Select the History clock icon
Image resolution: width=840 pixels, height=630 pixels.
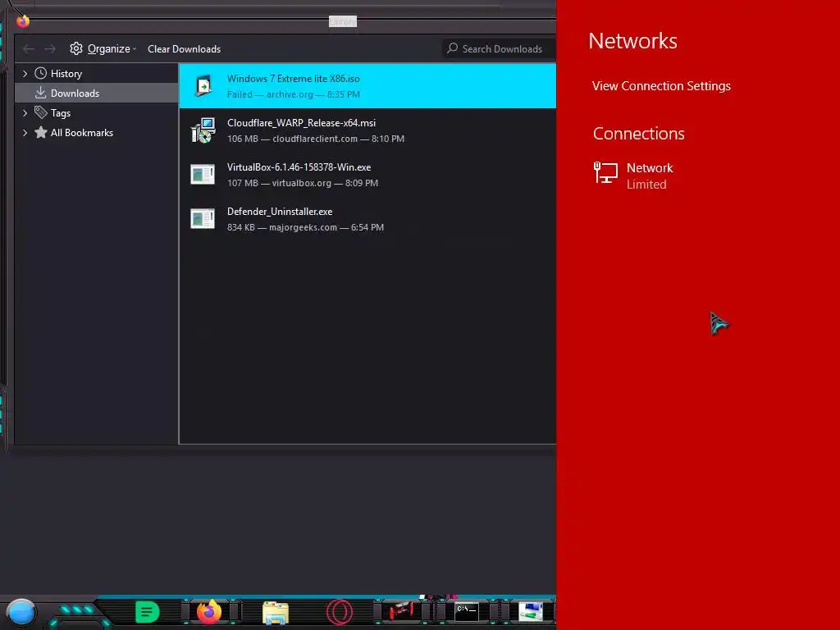pos(41,73)
